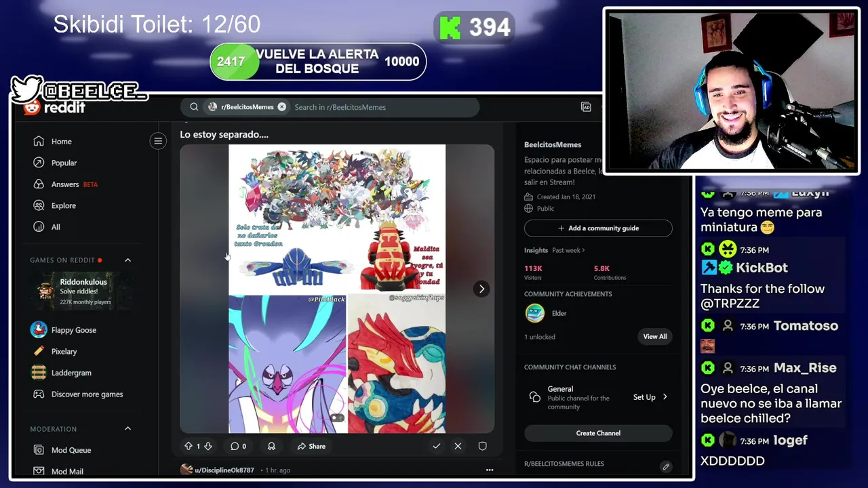Remove the r/BeelcitosMemes search filter chip
The image size is (868, 488).
tap(281, 107)
